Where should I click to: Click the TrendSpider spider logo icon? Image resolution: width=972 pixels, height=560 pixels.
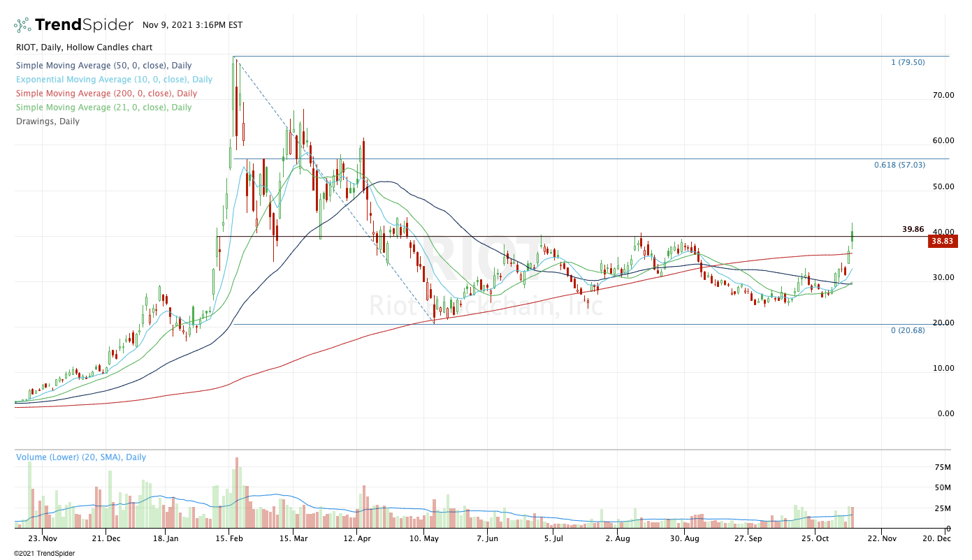coord(22,25)
